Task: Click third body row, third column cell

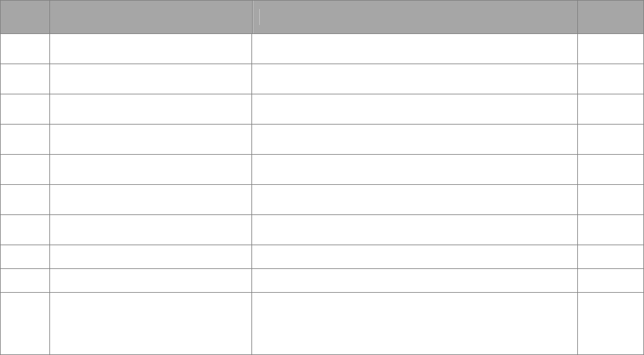Action: (414, 109)
